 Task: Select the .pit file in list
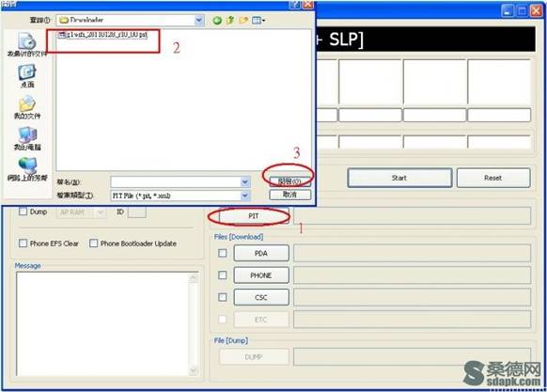tap(103, 35)
